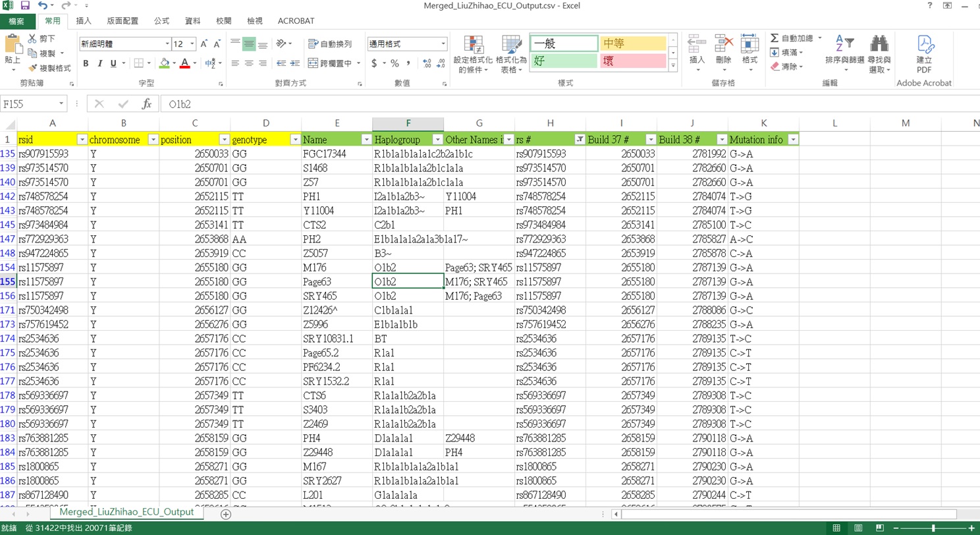This screenshot has height=535, width=980.
Task: Open the font name dropdown
Action: [x=167, y=44]
